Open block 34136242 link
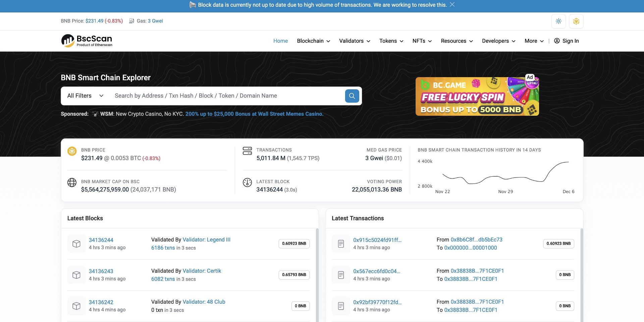Screen dimensions: 644x322 (101, 302)
